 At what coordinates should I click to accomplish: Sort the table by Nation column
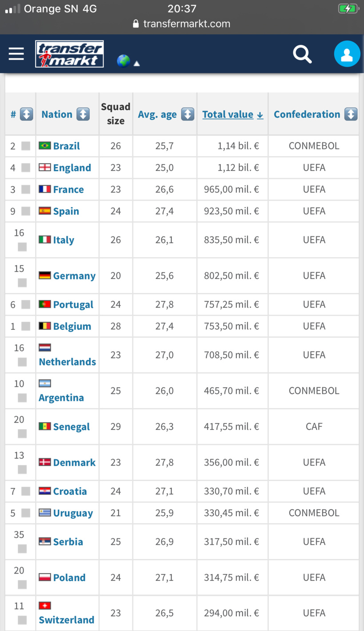pos(83,114)
